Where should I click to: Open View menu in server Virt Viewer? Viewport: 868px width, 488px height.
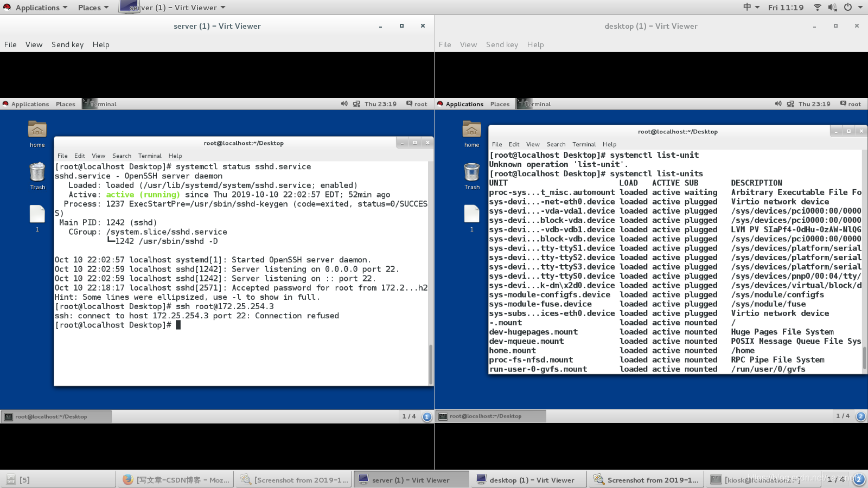point(34,44)
